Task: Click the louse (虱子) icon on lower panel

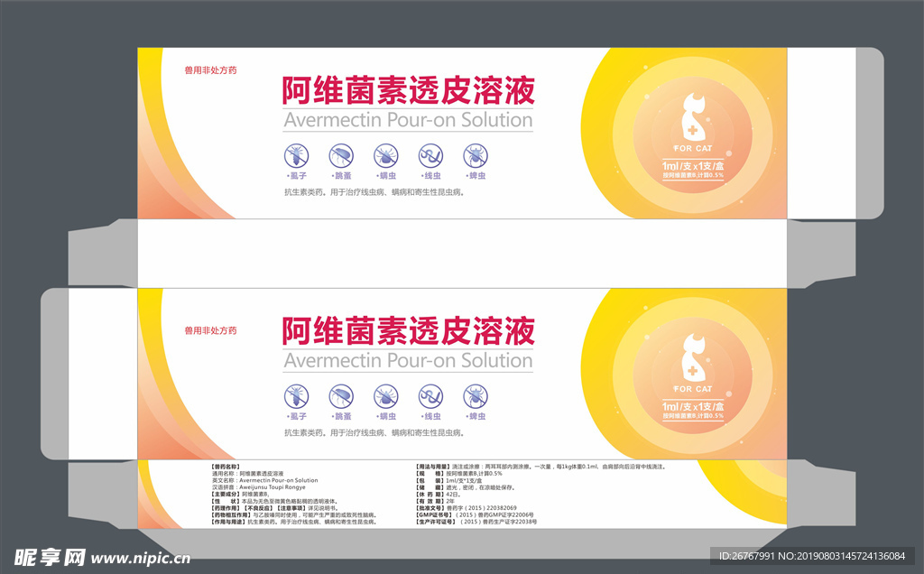Action: click(296, 396)
